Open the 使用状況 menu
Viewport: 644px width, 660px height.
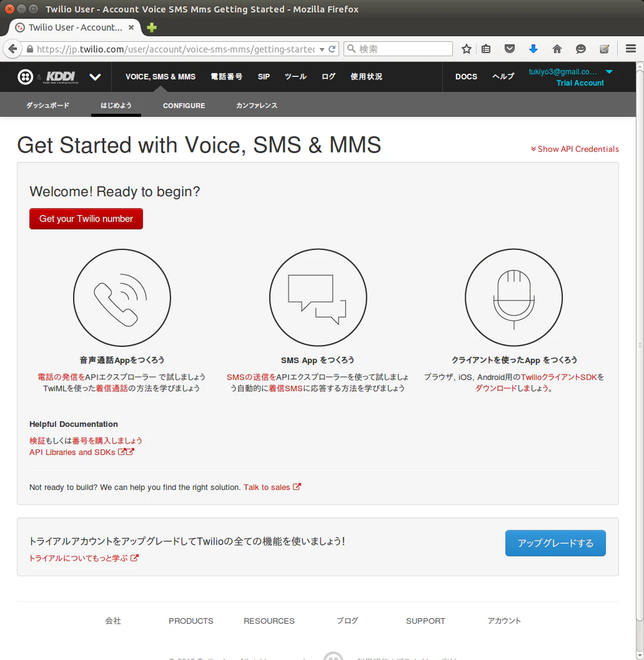(x=367, y=77)
